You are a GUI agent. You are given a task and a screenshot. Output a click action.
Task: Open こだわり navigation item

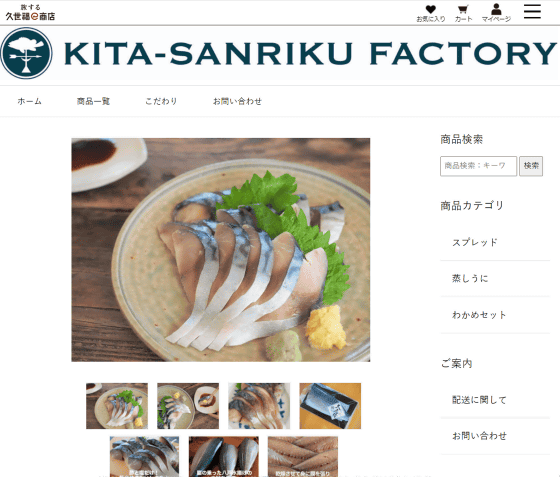pos(161,101)
